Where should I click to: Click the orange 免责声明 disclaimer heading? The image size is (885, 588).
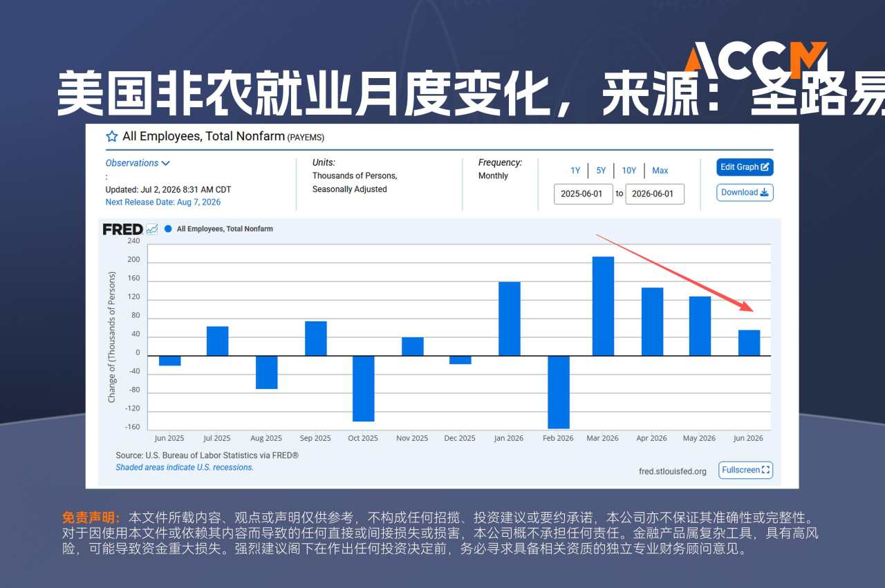click(91, 518)
